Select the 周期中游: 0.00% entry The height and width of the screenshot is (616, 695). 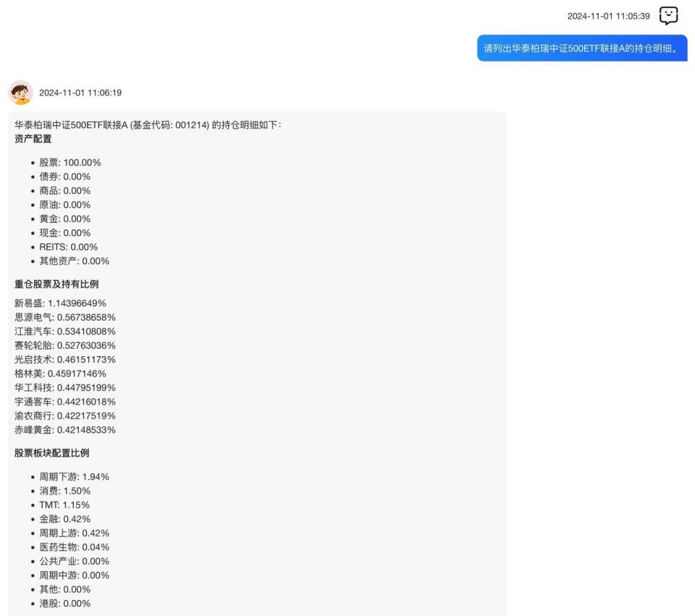point(74,575)
